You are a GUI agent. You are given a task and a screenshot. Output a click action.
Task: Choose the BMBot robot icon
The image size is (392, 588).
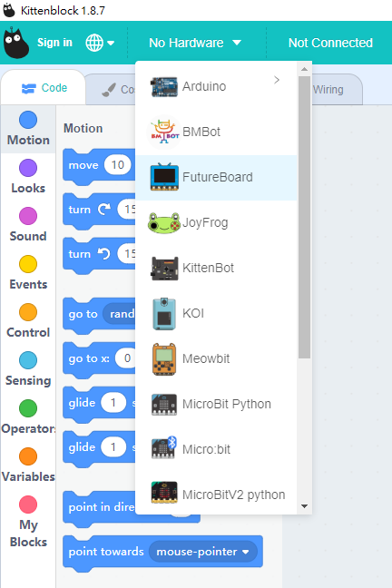pyautogui.click(x=164, y=132)
